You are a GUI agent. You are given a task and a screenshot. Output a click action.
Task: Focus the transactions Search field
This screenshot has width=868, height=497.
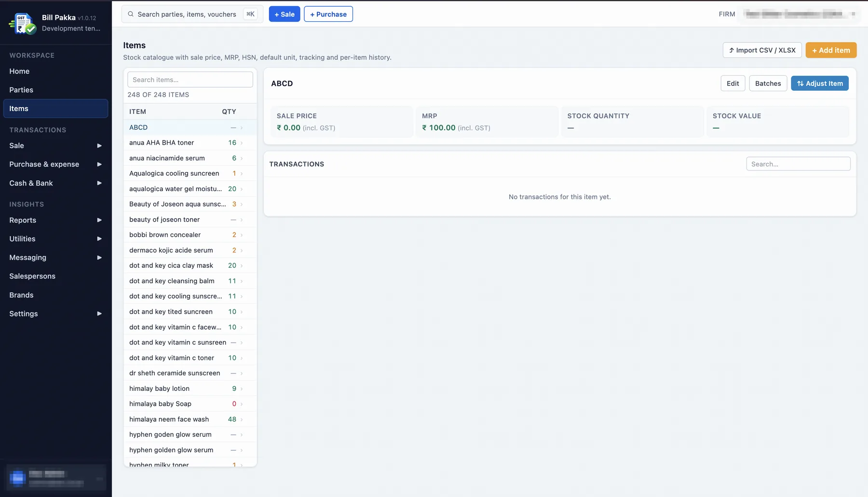pyautogui.click(x=798, y=164)
